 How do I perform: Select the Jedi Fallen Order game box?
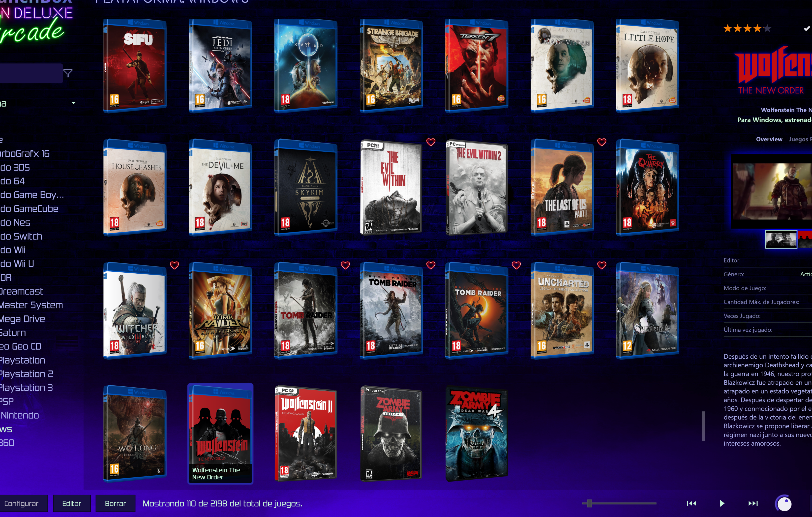[220, 66]
